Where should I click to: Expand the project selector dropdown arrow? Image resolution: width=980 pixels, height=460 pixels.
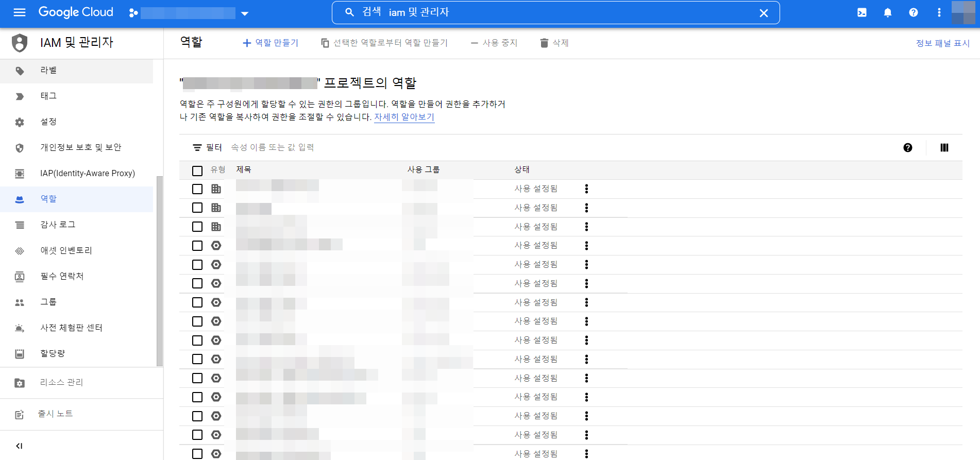pyautogui.click(x=245, y=13)
